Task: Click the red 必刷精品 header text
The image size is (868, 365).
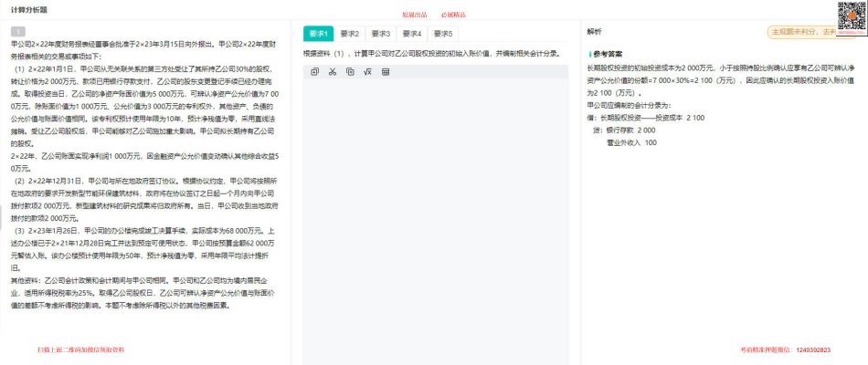Action: pyautogui.click(x=453, y=15)
